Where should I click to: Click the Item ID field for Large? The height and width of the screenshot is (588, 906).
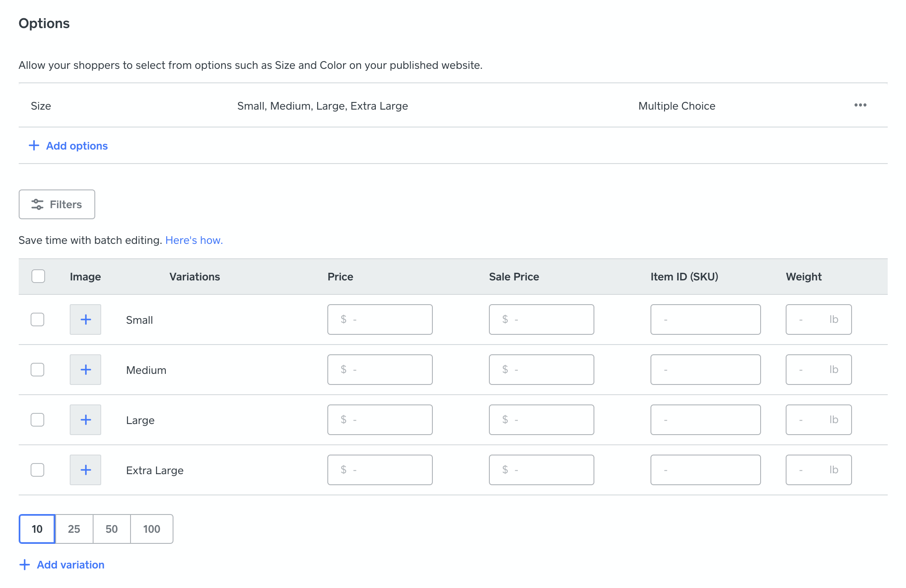[705, 420]
